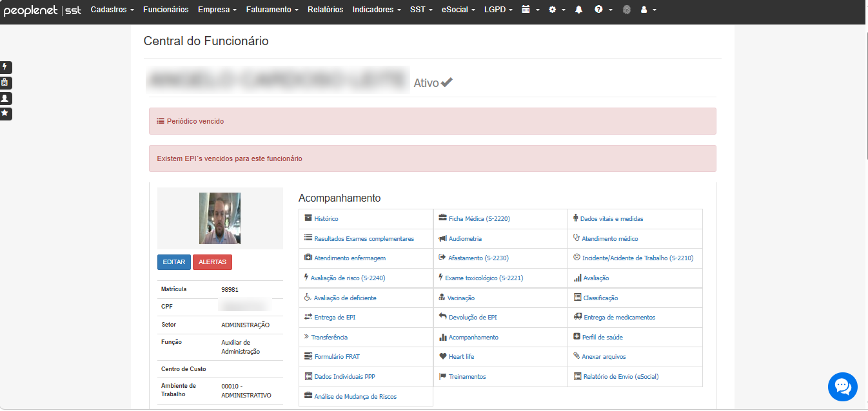Expand the Cadastros menu
The image size is (868, 411).
point(112,10)
